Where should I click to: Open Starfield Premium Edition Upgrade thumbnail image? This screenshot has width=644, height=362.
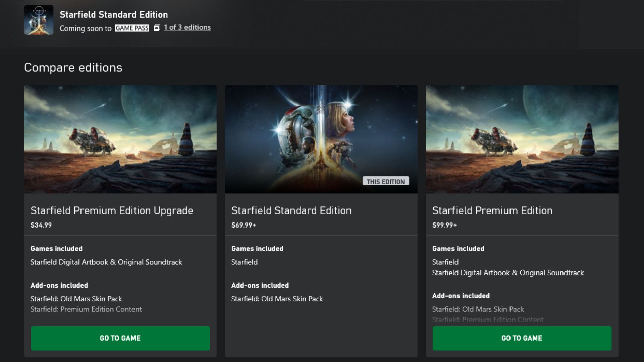[x=120, y=139]
